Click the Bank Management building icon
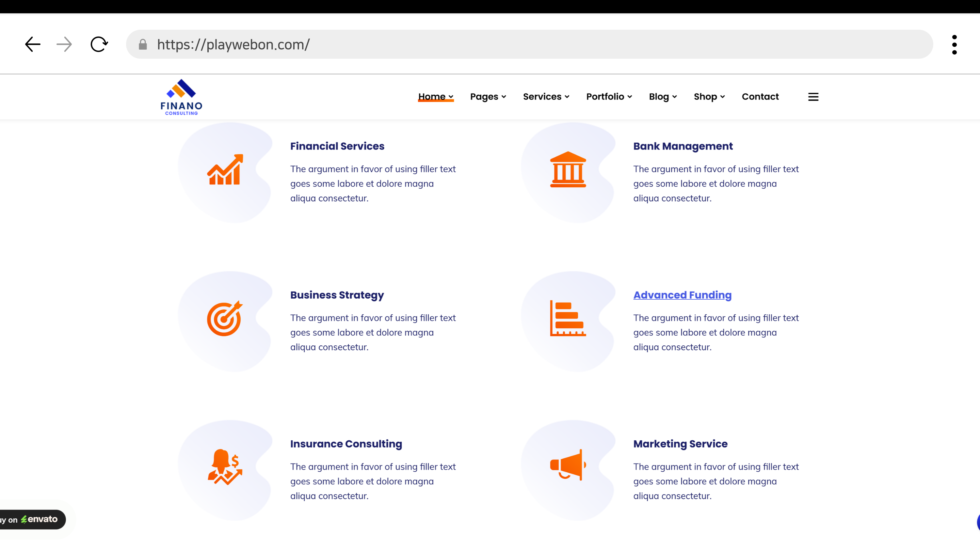This screenshot has width=980, height=551. (568, 170)
